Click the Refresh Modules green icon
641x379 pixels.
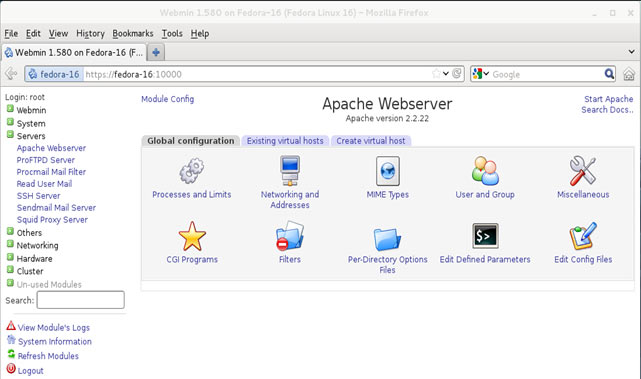11,354
